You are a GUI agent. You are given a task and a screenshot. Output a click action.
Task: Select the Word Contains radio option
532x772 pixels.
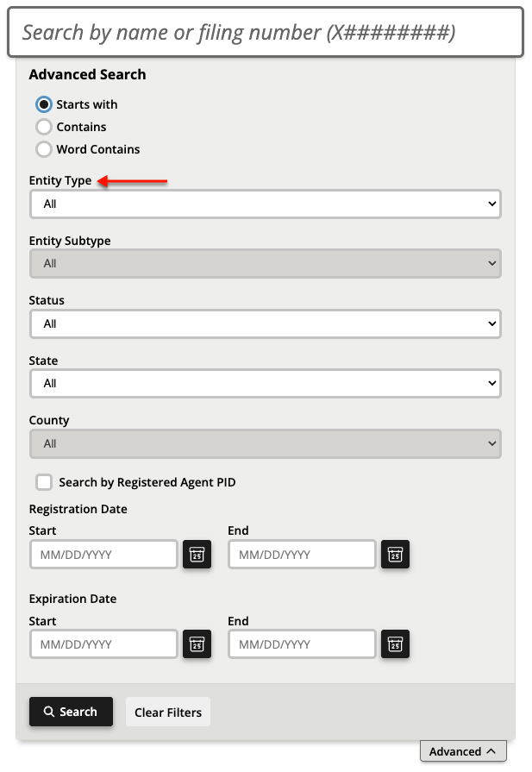(44, 149)
